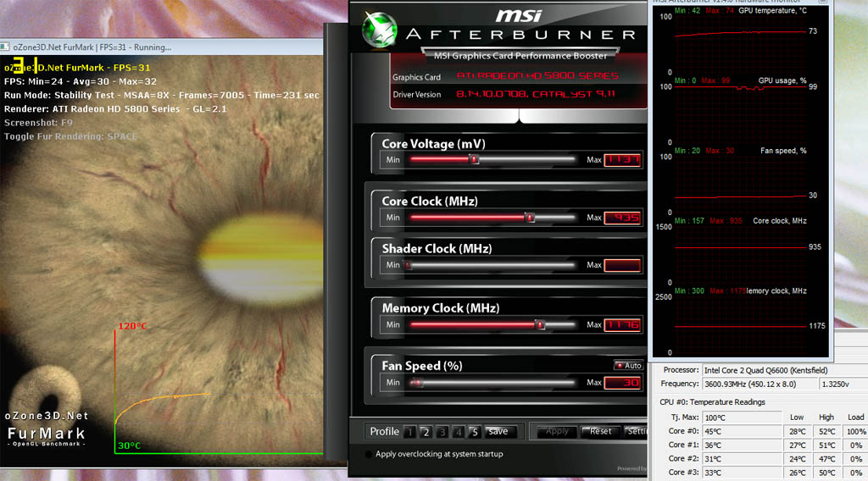Click the FurMark Run Mode Stability Test line
This screenshot has height=481, width=868.
coord(162,95)
